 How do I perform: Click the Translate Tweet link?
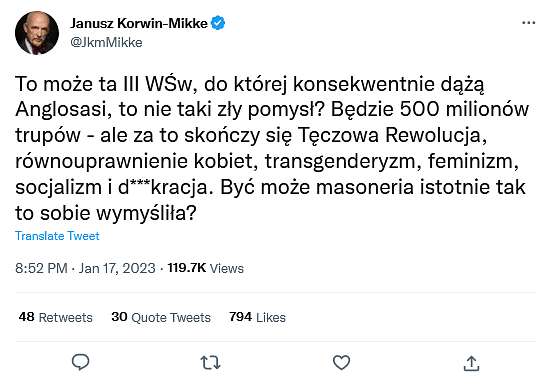coord(57,236)
